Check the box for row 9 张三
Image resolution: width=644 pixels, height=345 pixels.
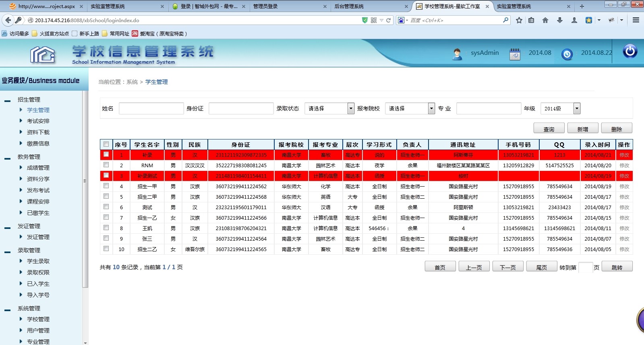click(106, 238)
